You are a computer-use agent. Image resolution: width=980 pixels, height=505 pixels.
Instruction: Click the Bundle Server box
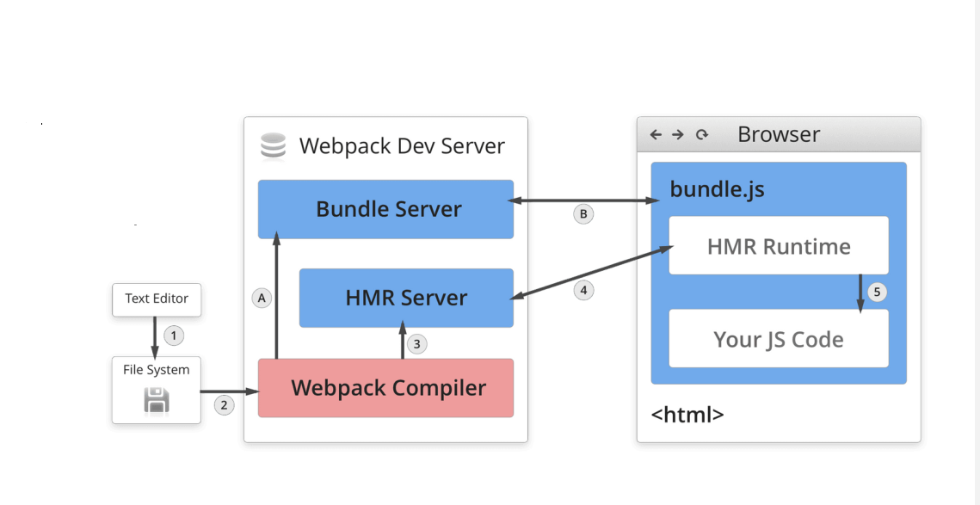[x=385, y=209]
